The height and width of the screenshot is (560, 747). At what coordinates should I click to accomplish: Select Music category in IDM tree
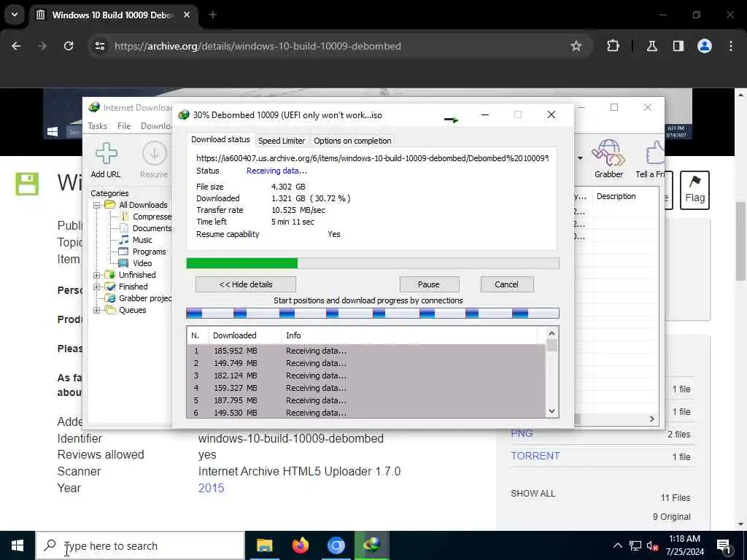click(136, 240)
